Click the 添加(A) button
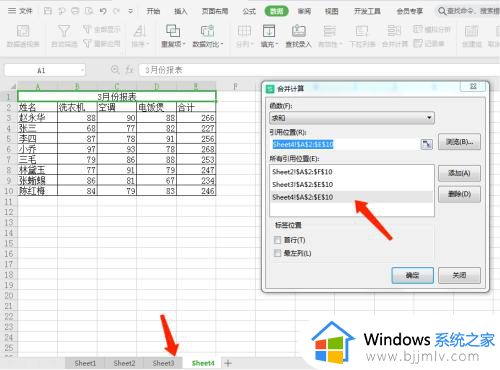The image size is (500, 370). pos(459,173)
